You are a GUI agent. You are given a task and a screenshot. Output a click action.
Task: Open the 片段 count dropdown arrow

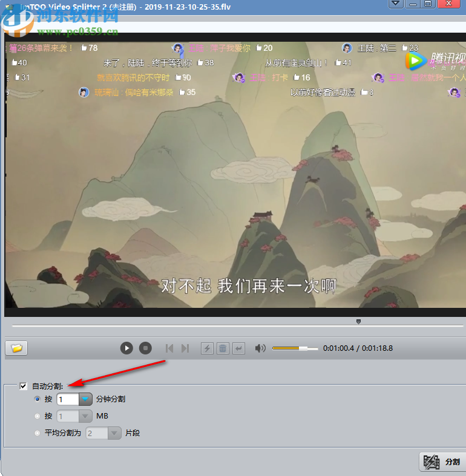pos(114,433)
